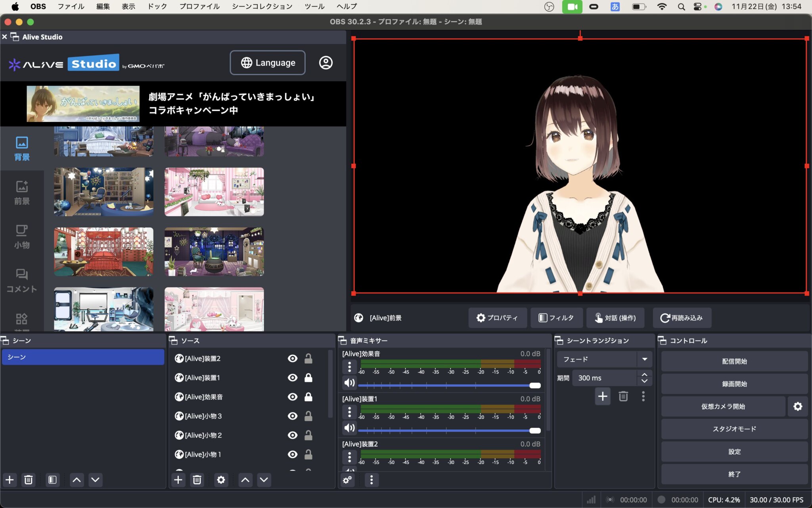Open source properties gear in ソース panel
The height and width of the screenshot is (508, 812).
221,480
